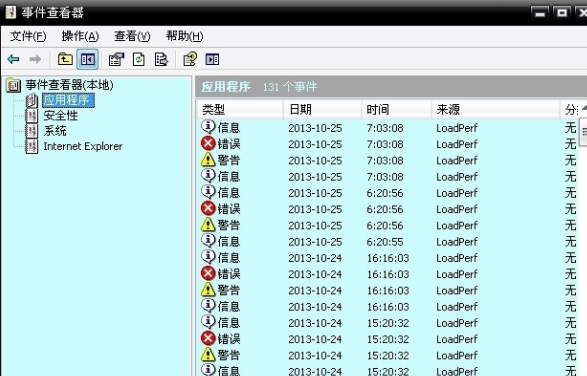Click the Help toolbar icon
587x376 pixels.
(x=190, y=59)
